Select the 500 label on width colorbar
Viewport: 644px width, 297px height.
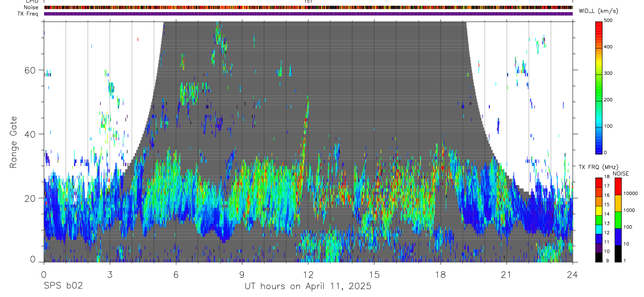pos(609,20)
